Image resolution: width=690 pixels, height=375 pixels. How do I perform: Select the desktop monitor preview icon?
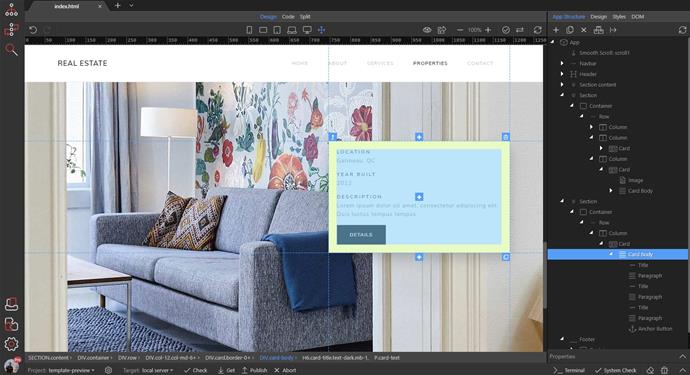coord(307,30)
